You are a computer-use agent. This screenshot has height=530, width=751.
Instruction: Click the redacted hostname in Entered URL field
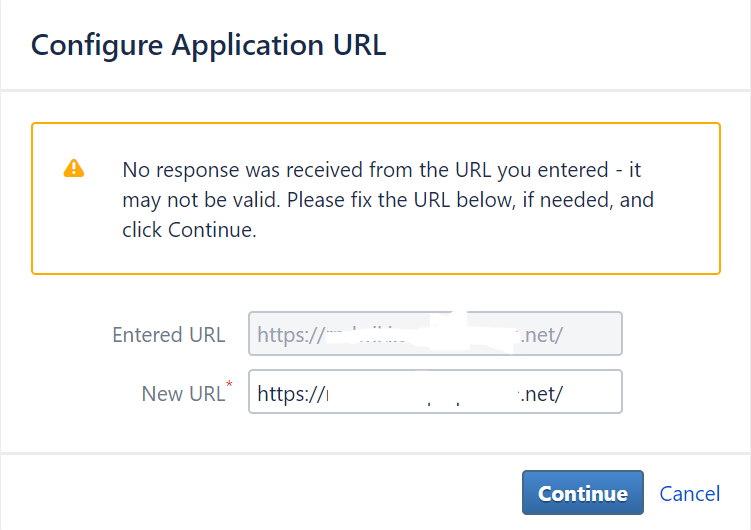[x=423, y=334]
